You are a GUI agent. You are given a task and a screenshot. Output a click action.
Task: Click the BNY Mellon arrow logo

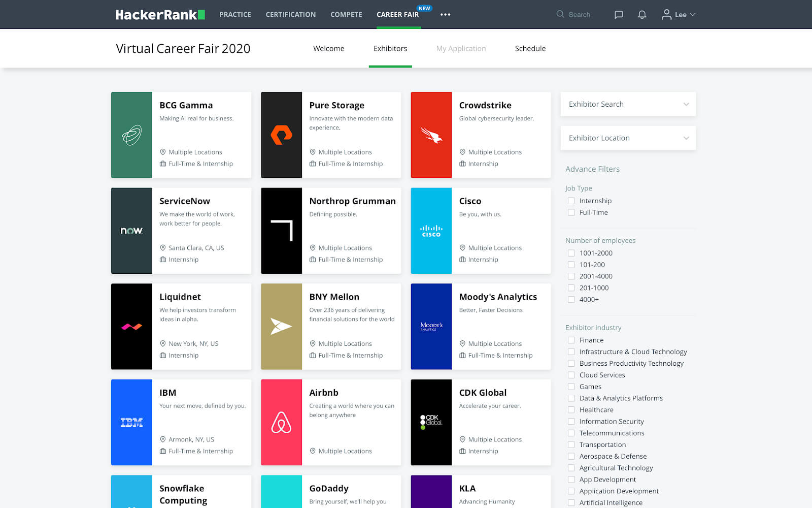tap(281, 326)
